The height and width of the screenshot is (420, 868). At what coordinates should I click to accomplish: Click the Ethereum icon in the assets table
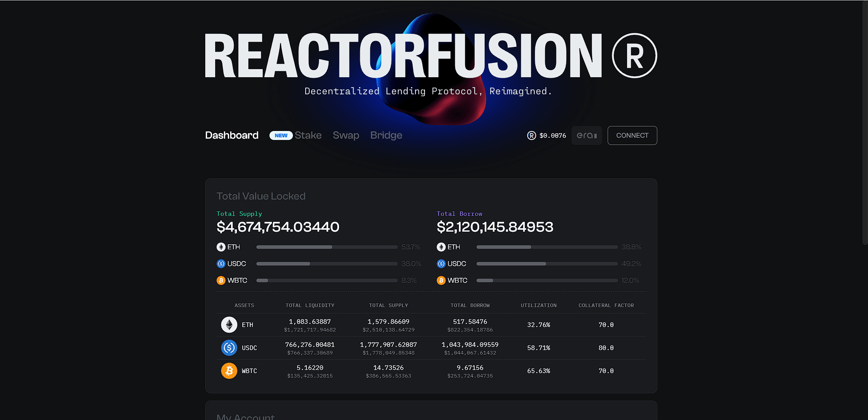click(229, 325)
